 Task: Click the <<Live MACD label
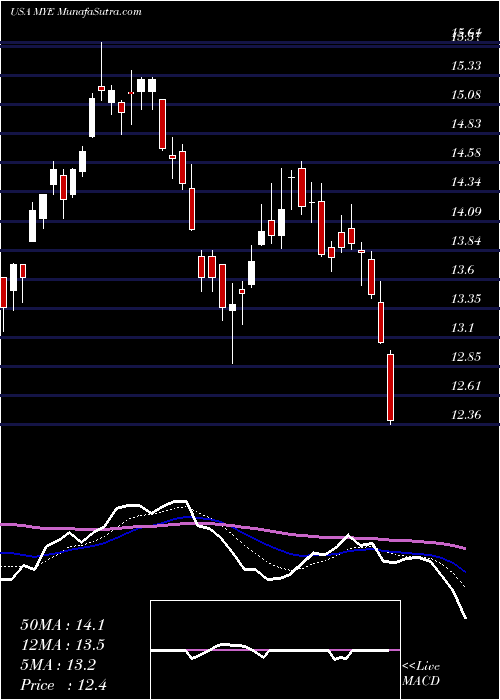pyautogui.click(x=421, y=674)
